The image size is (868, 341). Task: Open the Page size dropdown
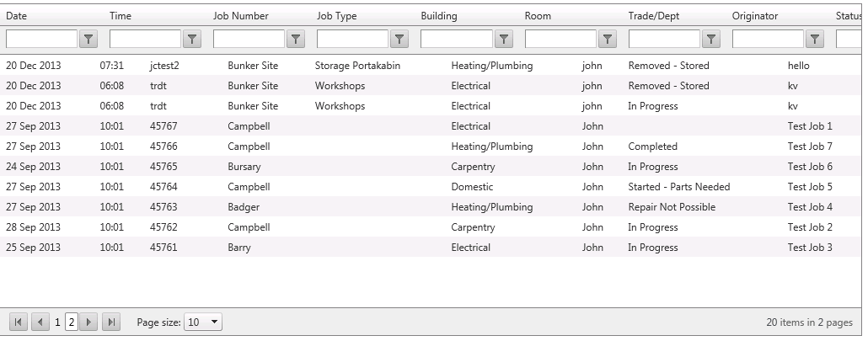203,322
